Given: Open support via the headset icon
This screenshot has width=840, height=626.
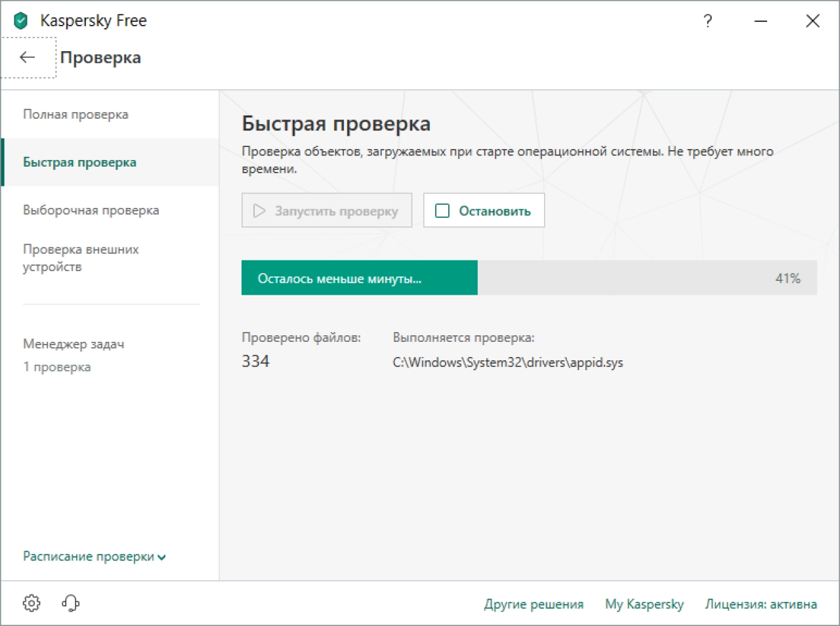Looking at the screenshot, I should pos(71,603).
